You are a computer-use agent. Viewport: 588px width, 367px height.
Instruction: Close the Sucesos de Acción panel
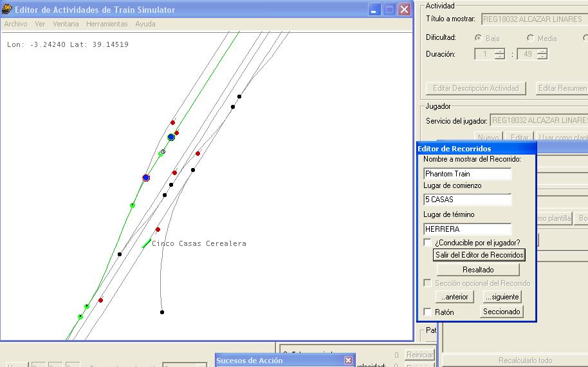pos(348,361)
